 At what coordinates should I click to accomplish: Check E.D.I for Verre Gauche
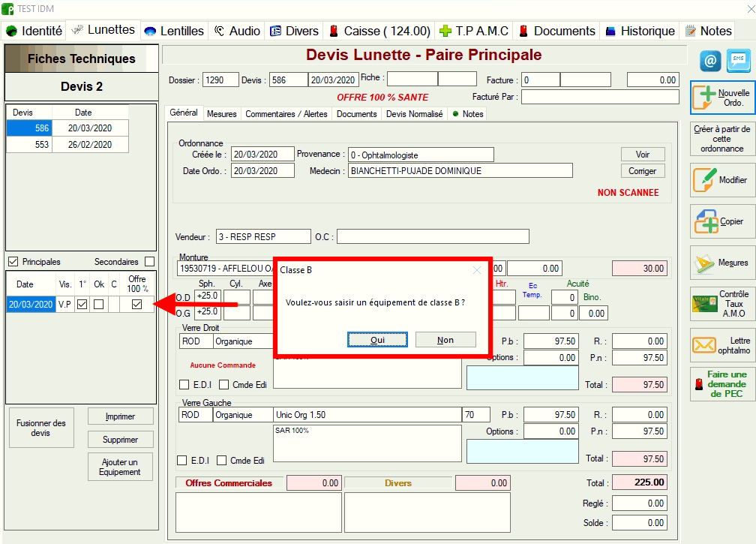[x=181, y=461]
